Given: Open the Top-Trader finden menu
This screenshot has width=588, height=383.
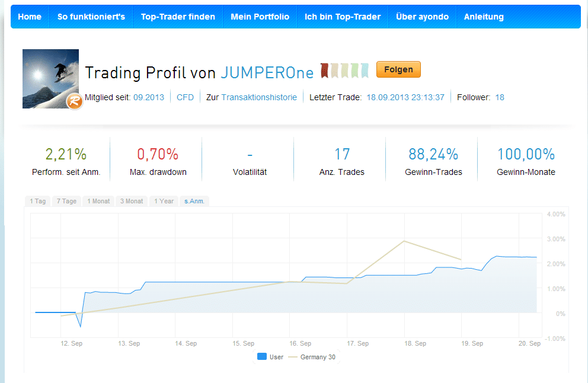Looking at the screenshot, I should pos(178,17).
